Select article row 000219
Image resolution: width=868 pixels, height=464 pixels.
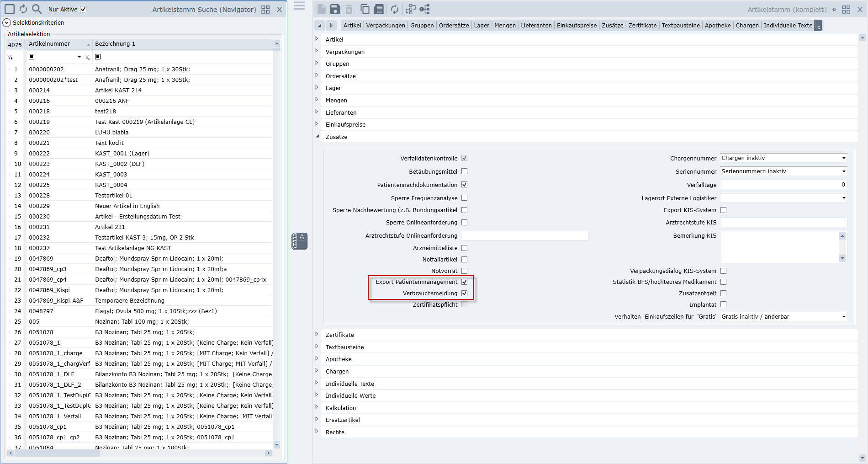(x=140, y=122)
